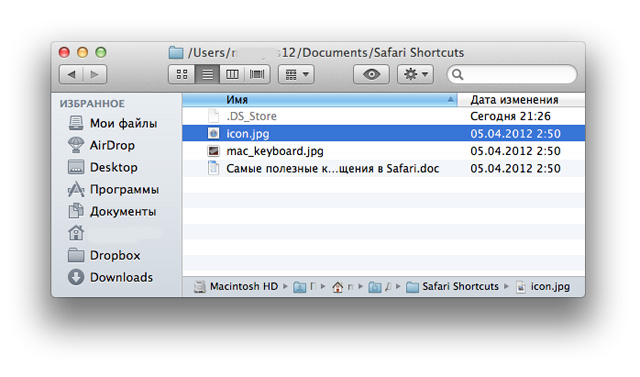The height and width of the screenshot is (377, 640).
Task: Select the .DS_Store file row
Action: [383, 116]
